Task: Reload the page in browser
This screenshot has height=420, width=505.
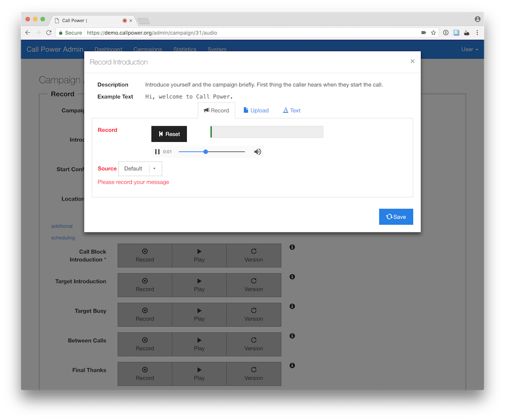Action: (x=49, y=33)
